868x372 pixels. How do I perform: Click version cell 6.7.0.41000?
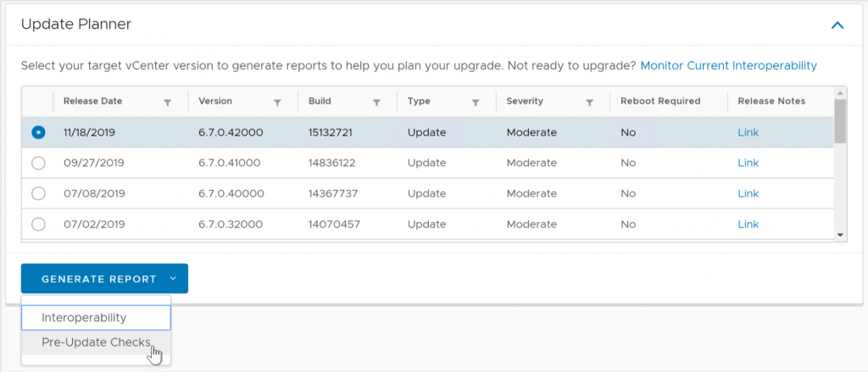(x=230, y=163)
